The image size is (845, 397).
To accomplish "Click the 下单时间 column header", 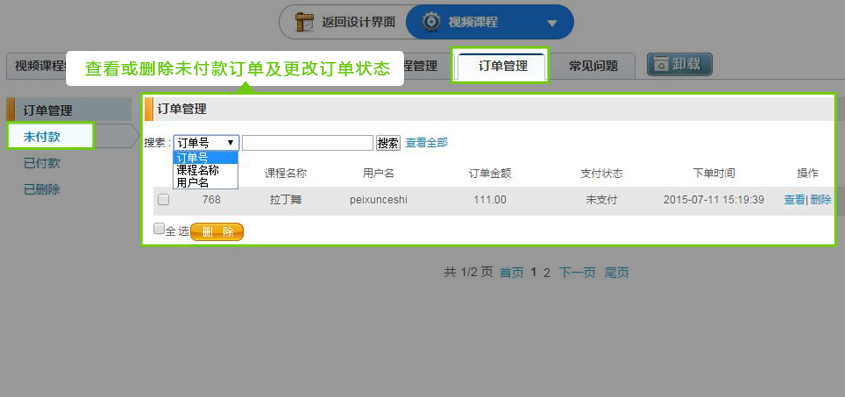I will point(714,173).
